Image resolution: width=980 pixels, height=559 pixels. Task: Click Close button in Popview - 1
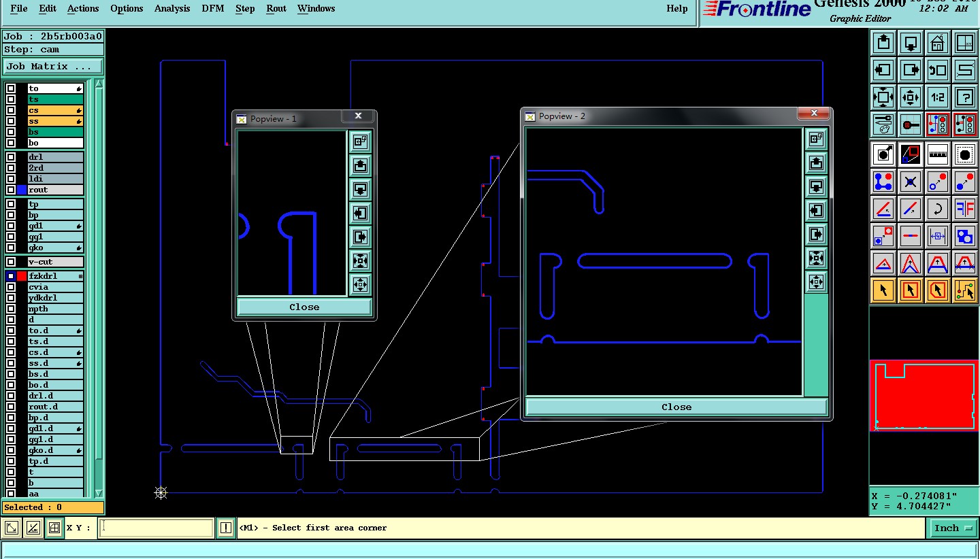[304, 307]
